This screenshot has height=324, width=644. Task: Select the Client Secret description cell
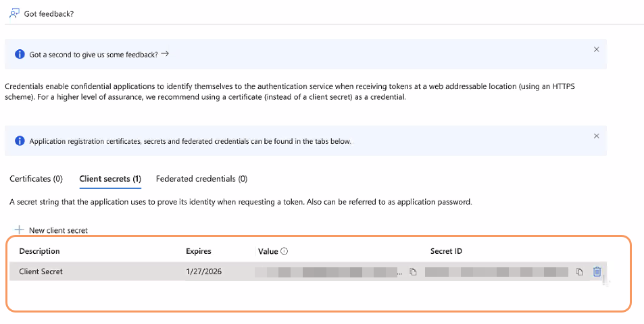[41, 271]
